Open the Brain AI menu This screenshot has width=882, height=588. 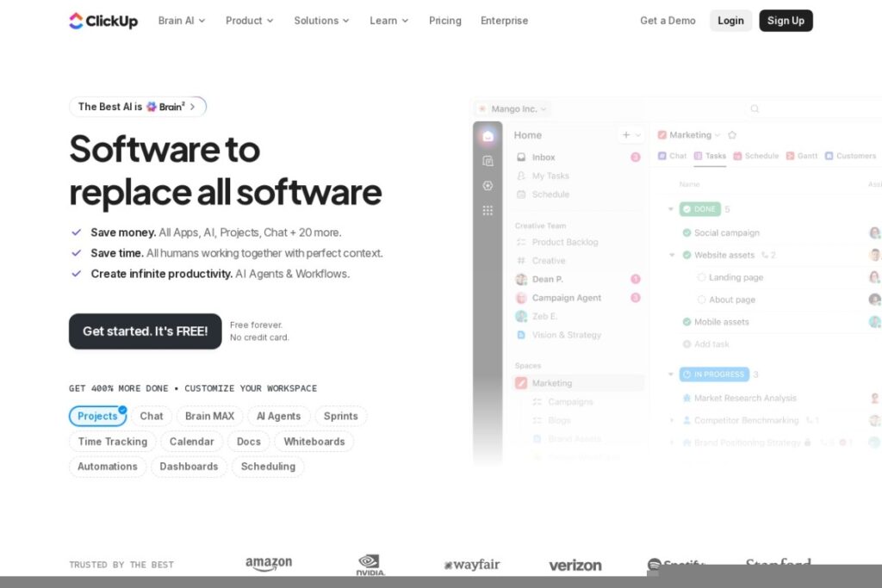(x=182, y=21)
